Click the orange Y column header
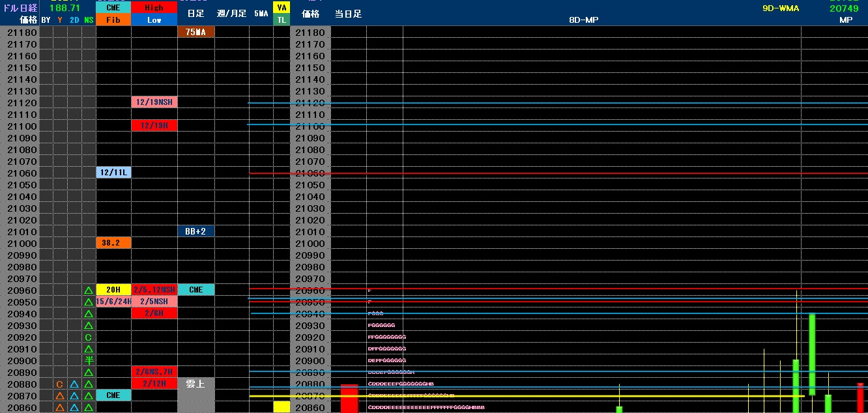This screenshot has width=868, height=413. point(60,20)
